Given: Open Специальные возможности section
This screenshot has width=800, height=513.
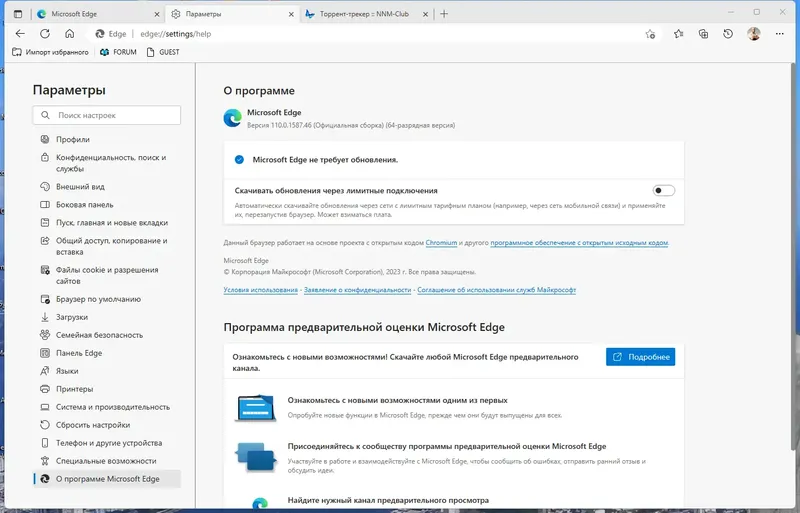Looking at the screenshot, I should pyautogui.click(x=107, y=461).
